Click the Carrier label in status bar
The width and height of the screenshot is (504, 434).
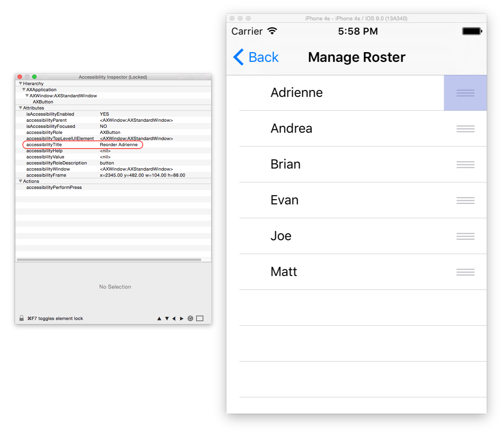(x=247, y=31)
